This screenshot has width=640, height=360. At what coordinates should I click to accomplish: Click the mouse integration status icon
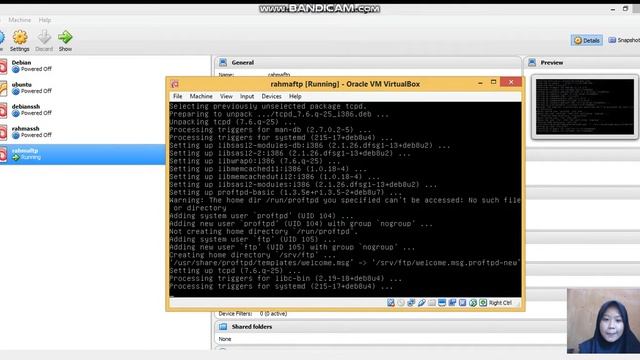point(473,302)
